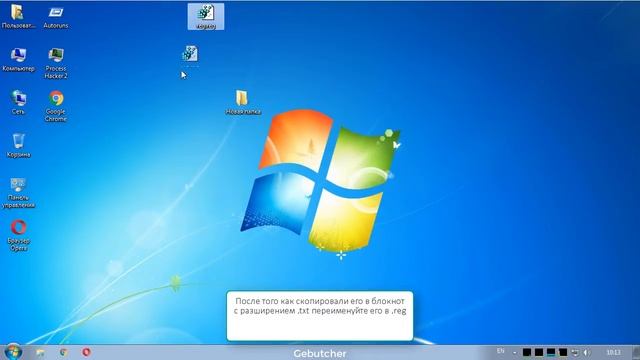Select the Новая папка folder on desktop

point(242,102)
